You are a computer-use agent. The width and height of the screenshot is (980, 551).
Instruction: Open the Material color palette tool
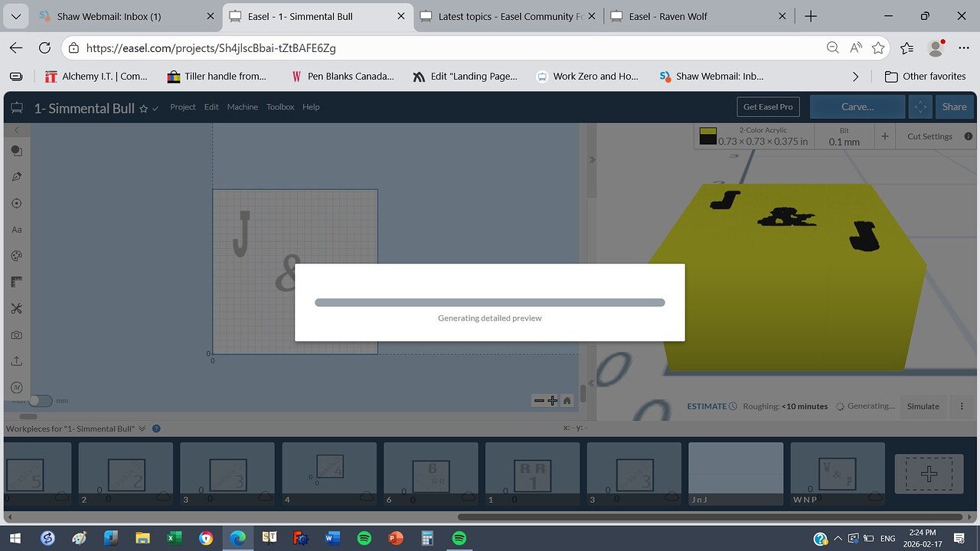[x=16, y=255]
